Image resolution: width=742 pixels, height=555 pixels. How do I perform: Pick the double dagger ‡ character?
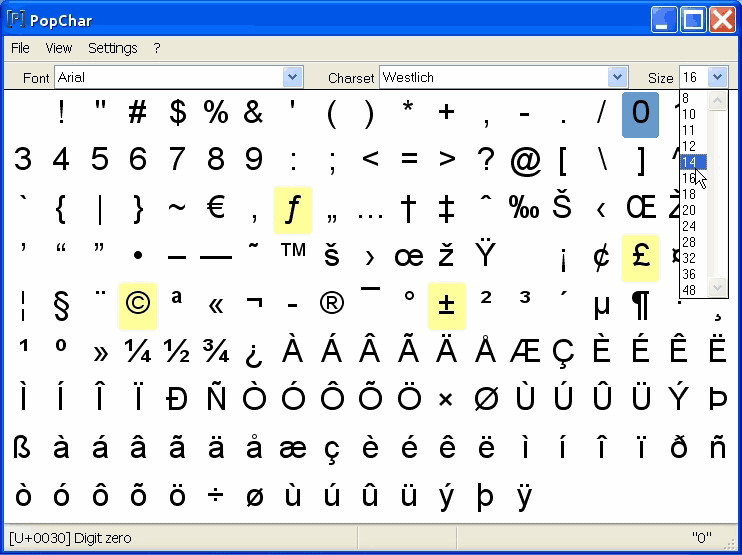point(446,210)
